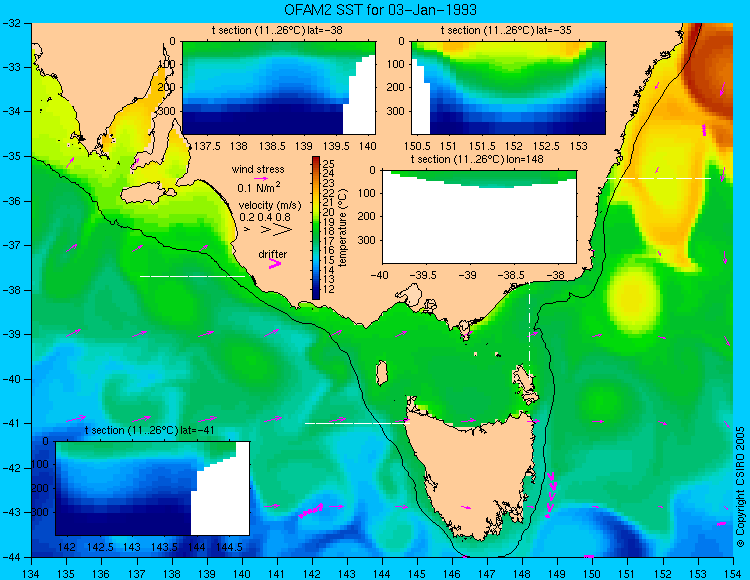The height and width of the screenshot is (580, 750).
Task: Open the lon=148 temperature section inset plot
Action: 479,217
